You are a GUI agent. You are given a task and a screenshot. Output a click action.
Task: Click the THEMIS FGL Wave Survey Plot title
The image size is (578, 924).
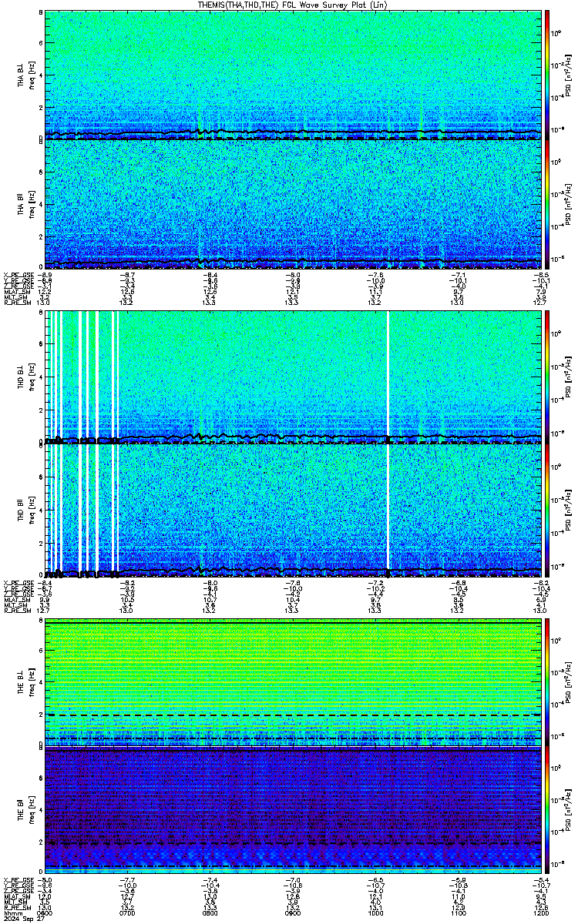(294, 5)
